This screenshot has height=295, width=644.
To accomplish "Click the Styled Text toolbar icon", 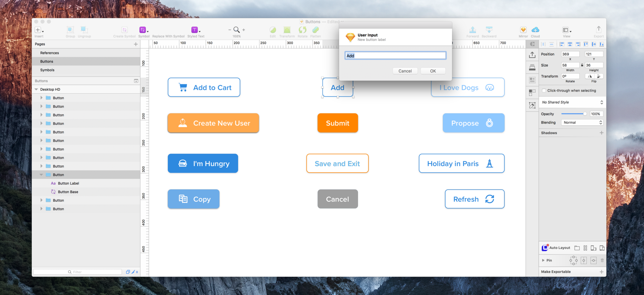I will 194,30.
